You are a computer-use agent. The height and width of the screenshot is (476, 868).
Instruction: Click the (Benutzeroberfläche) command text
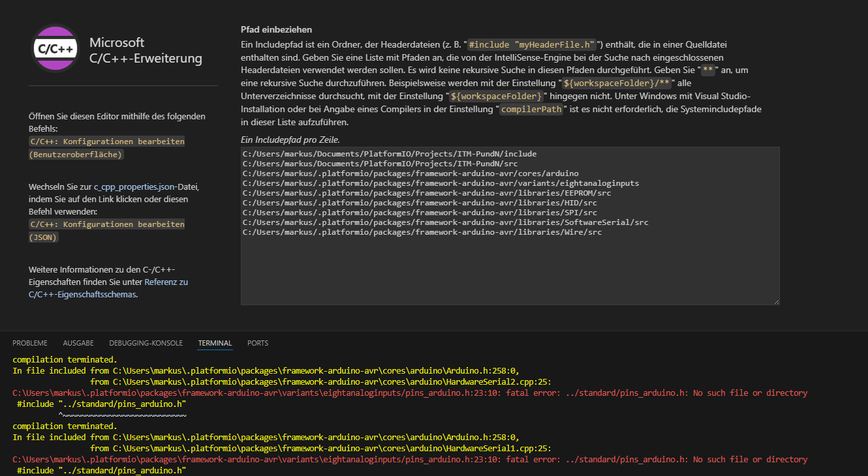click(x=76, y=155)
